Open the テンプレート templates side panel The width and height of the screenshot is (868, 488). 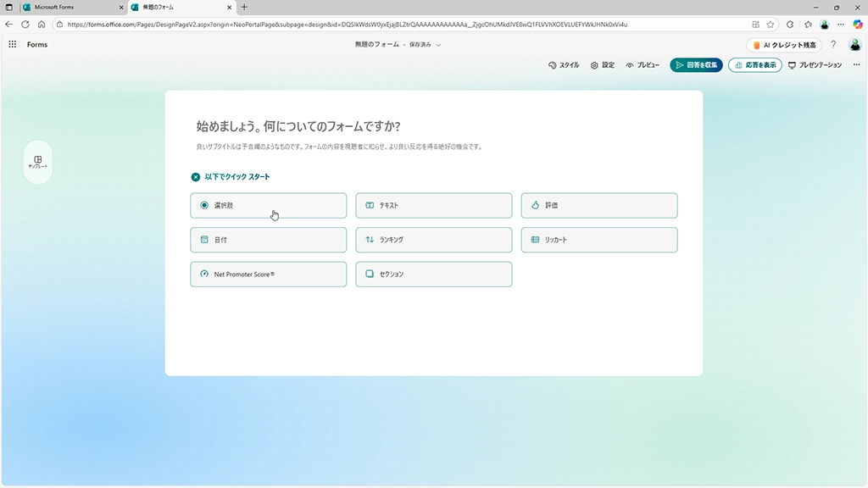tap(38, 162)
